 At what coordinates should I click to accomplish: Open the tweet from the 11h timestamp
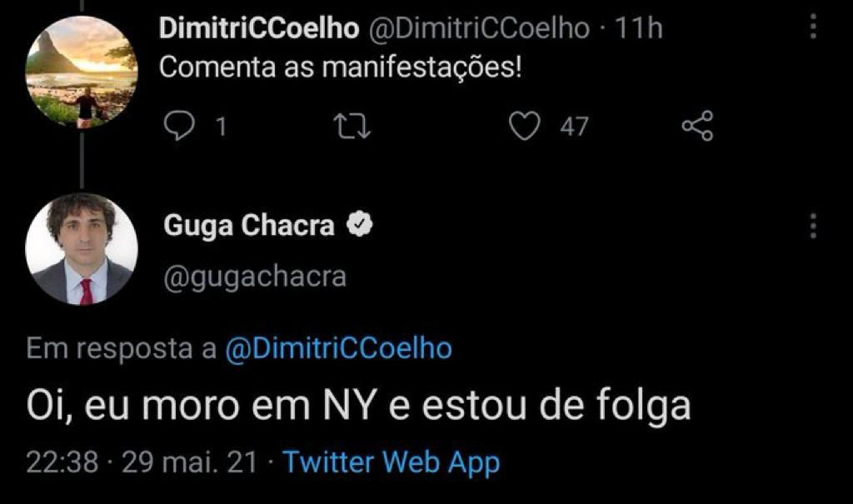pos(637,29)
